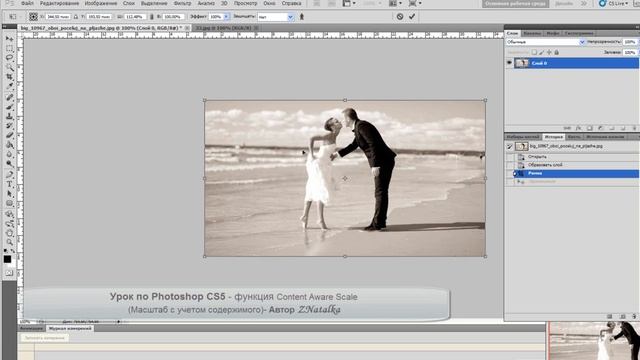The width and height of the screenshot is (640, 360).
Task: Expand the Эффект percentage dropdown arrow
Action: (226, 17)
